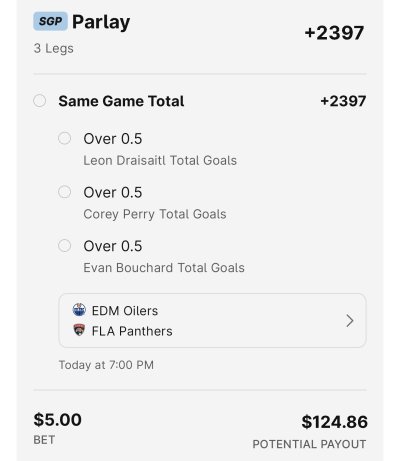This screenshot has width=400, height=461.
Task: Select circle beside Corey Perry Over 0.5
Action: point(65,192)
